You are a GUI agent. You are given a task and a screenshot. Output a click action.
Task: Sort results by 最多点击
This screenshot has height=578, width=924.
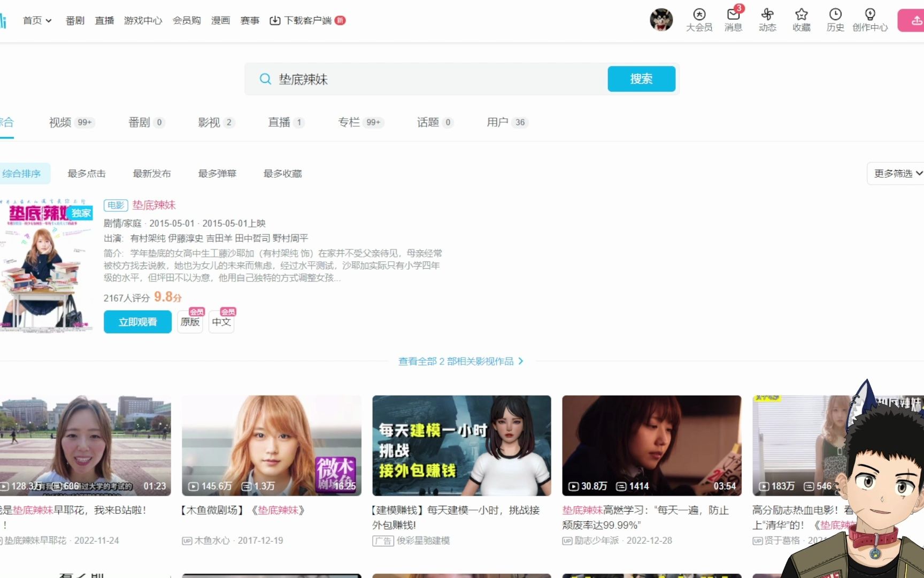87,173
